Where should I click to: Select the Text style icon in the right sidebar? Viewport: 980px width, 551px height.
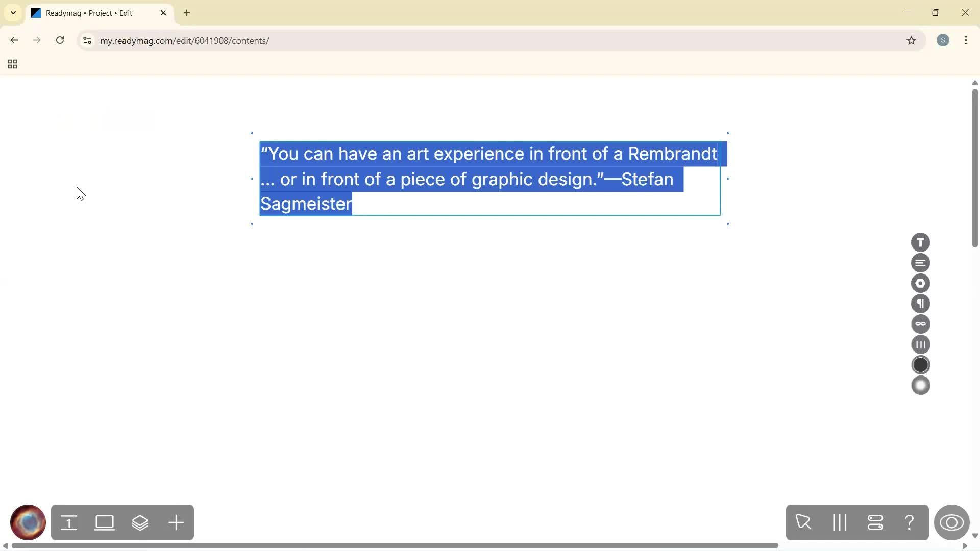click(x=921, y=242)
